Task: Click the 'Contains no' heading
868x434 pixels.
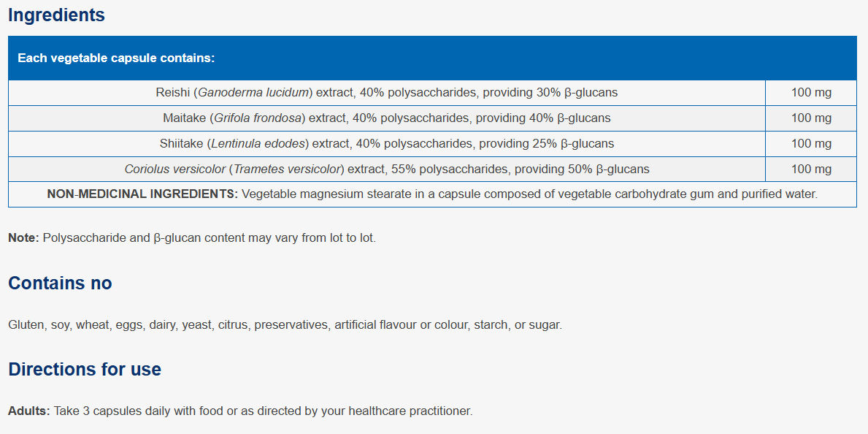Action: 60,283
